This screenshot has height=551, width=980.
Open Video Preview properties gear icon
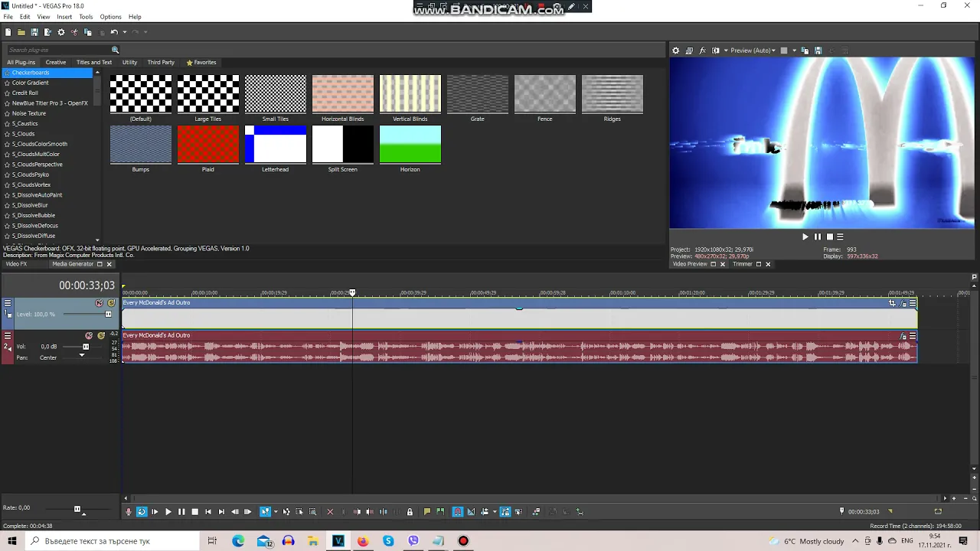[675, 51]
